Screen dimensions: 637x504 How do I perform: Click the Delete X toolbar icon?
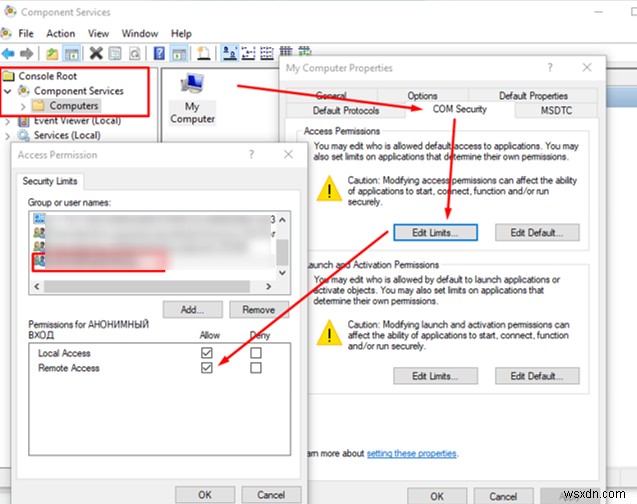[x=96, y=53]
